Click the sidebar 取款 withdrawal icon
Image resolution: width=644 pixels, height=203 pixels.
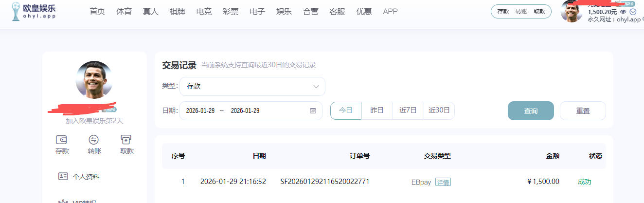tap(126, 140)
